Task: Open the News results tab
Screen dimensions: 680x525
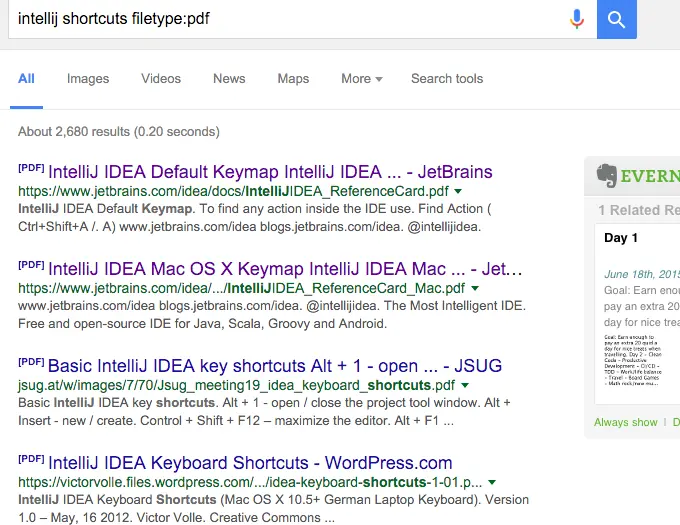Action: [x=229, y=79]
